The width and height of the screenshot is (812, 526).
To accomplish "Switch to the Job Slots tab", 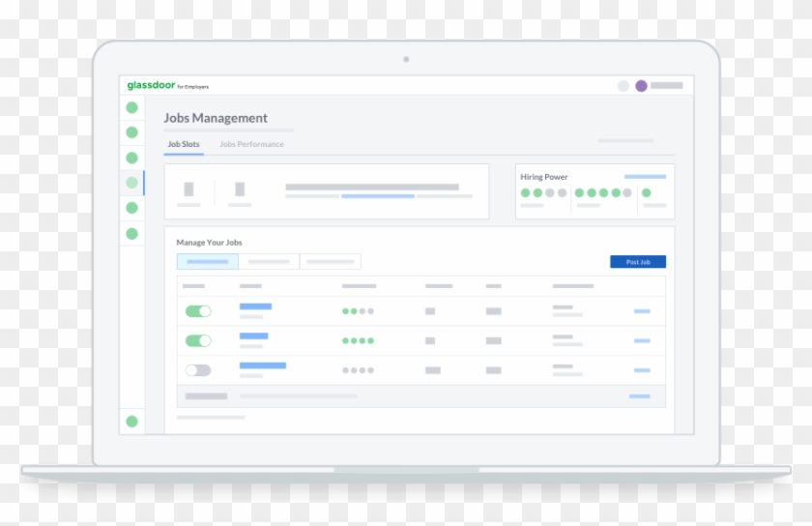I will tap(184, 144).
